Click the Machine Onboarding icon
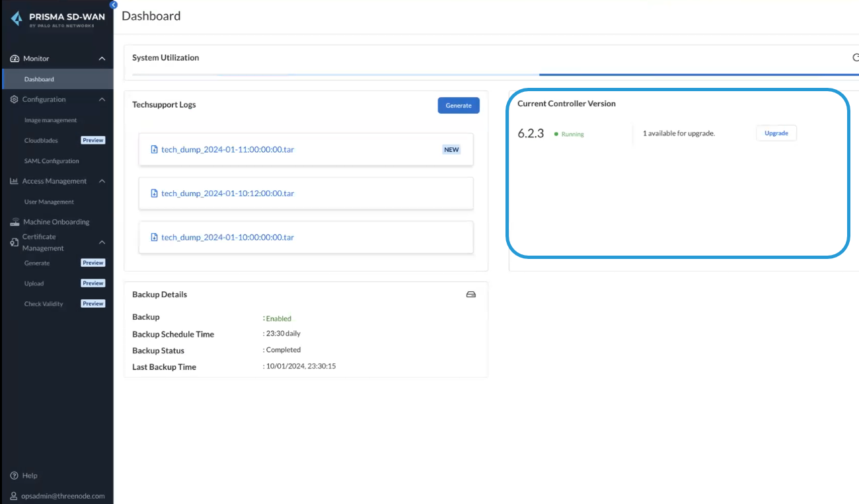 tap(15, 222)
